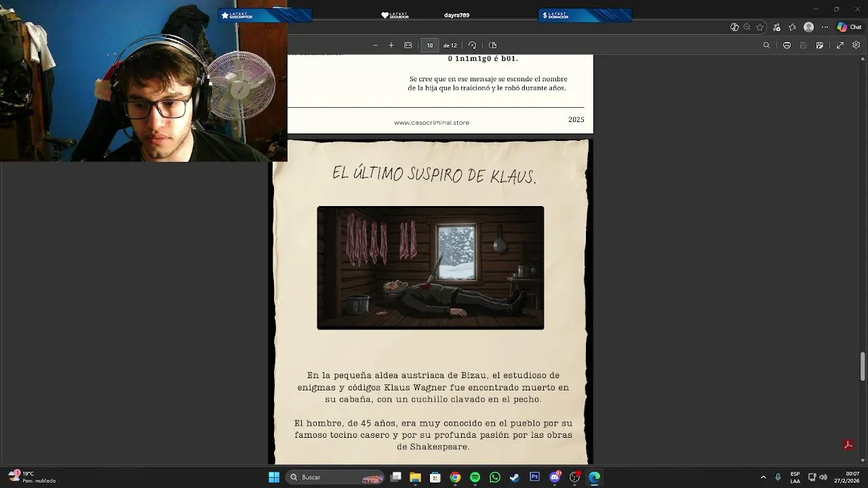The image size is (868, 488).
Task: Print the PDF with the printer icon
Action: tap(787, 45)
